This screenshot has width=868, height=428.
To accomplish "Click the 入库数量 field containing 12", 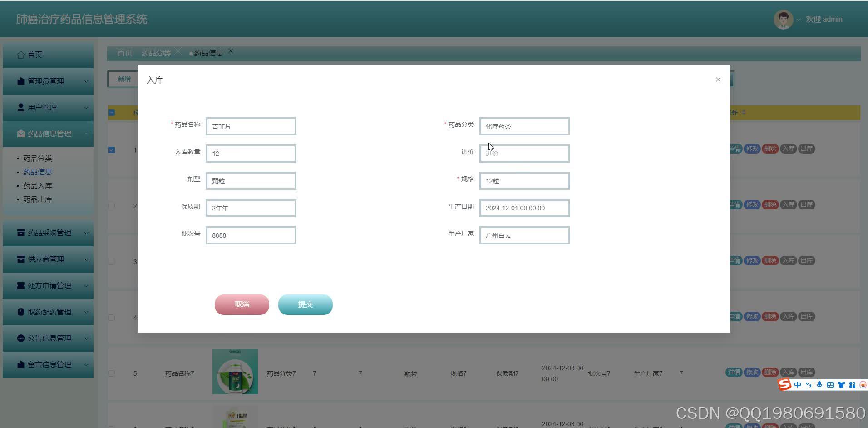I will (251, 154).
